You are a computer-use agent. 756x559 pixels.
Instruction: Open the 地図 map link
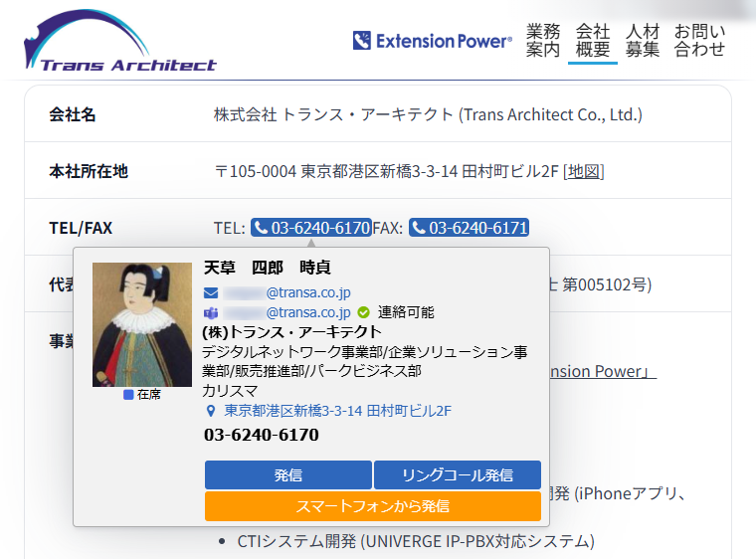click(x=583, y=171)
